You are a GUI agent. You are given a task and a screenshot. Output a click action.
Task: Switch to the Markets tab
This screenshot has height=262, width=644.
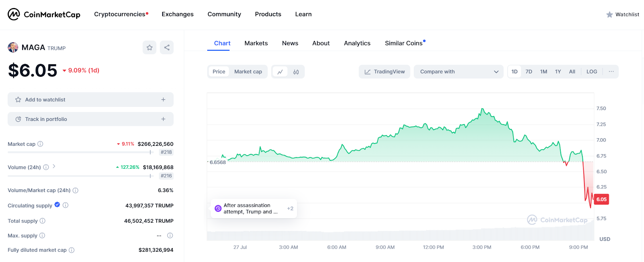[x=256, y=43]
